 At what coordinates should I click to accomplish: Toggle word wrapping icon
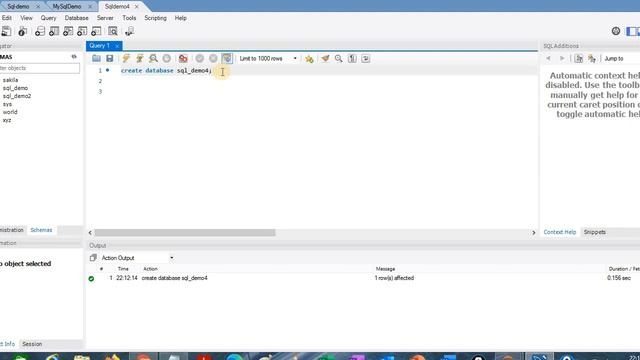pos(366,58)
